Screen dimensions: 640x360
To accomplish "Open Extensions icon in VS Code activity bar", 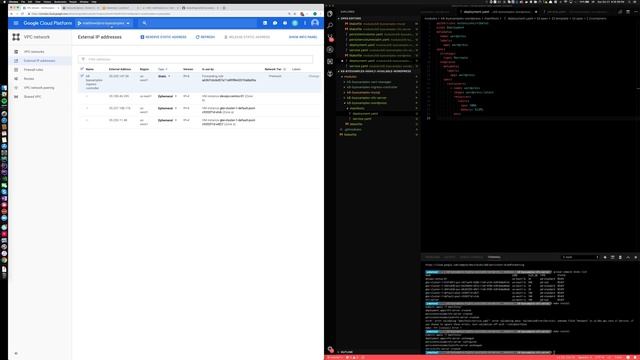I will click(x=330, y=61).
